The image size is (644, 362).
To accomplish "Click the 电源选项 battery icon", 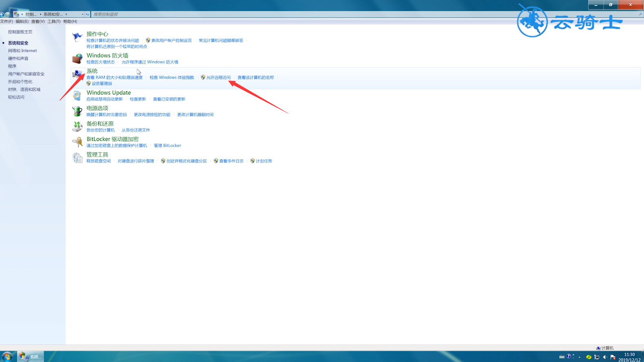I will pos(77,111).
